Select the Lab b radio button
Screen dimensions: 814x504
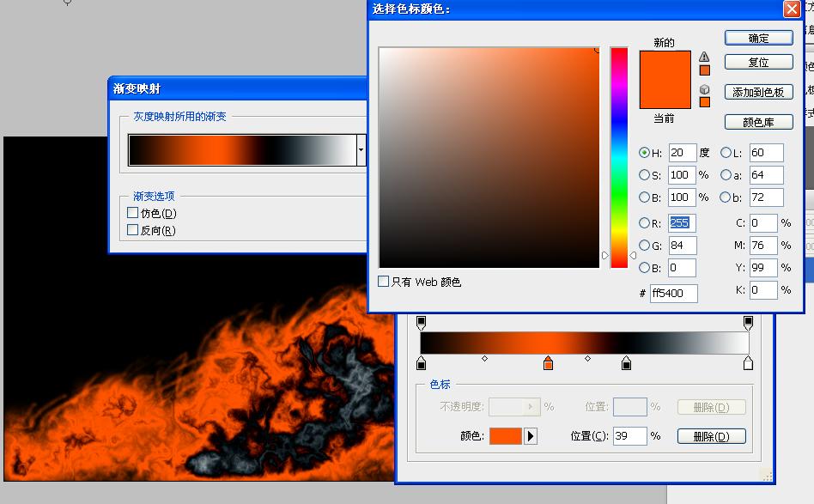(726, 197)
